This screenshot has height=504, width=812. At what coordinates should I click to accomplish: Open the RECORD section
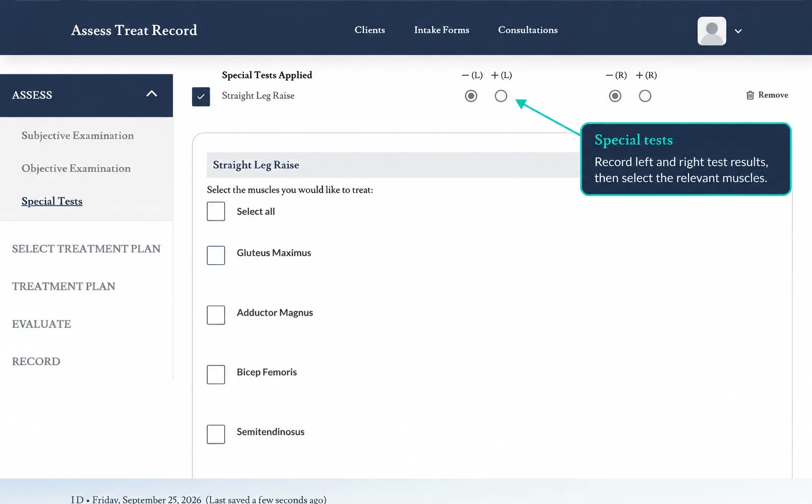pyautogui.click(x=36, y=362)
